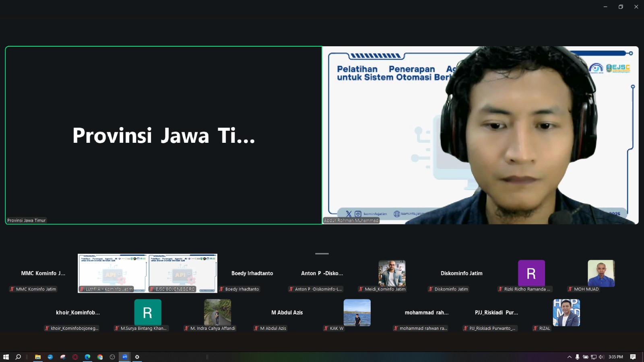Viewport: 644px width, 362px height.
Task: Click the Zoom app icon in the taskbar
Action: 125,357
